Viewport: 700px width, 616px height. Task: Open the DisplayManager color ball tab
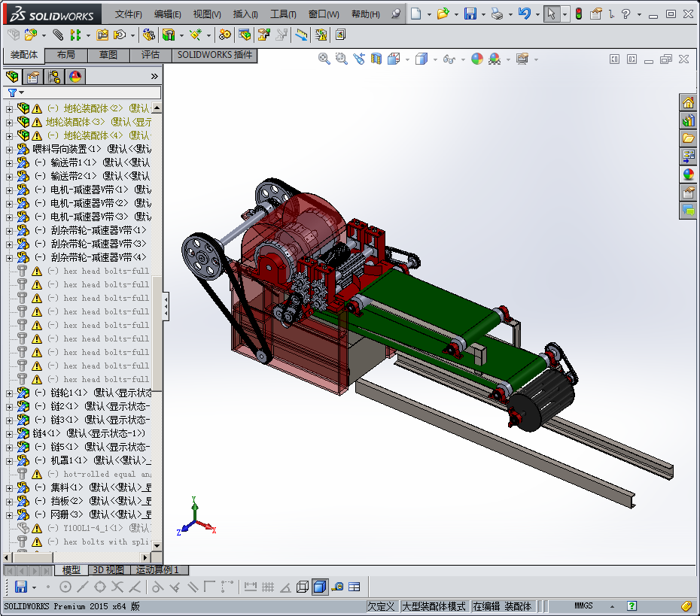(x=75, y=77)
